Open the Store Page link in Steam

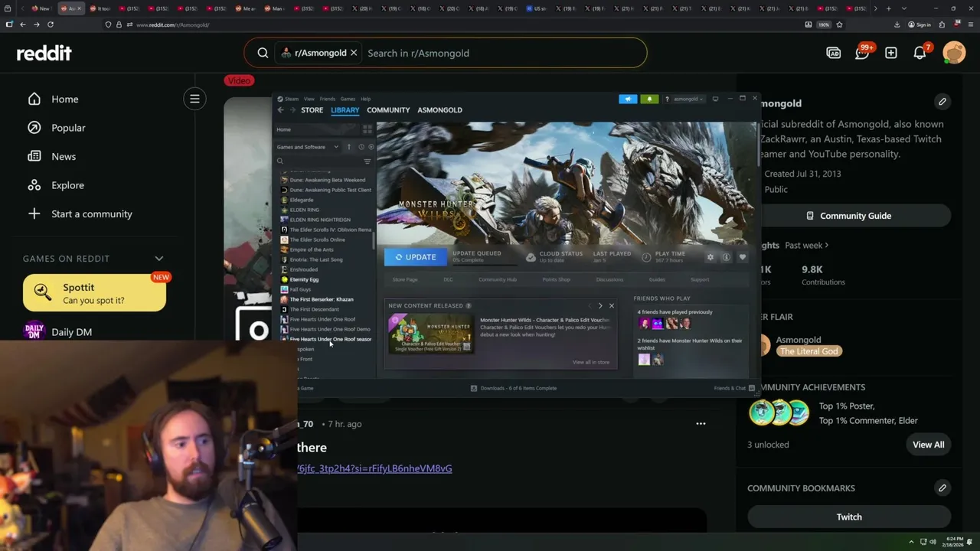pos(405,279)
